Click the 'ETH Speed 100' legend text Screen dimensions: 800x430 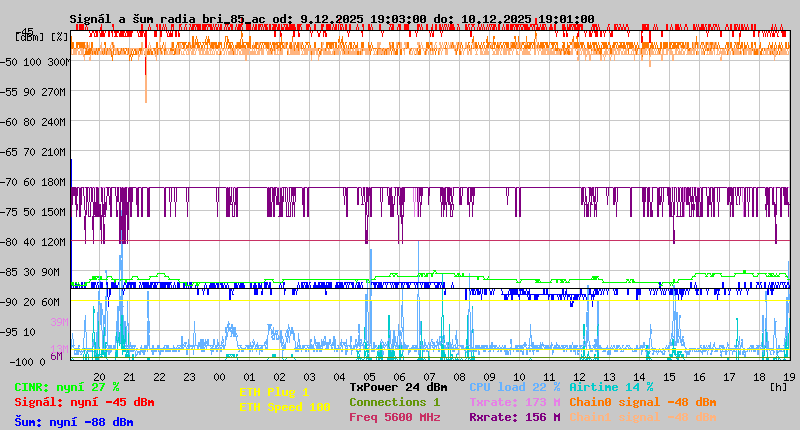[285, 407]
